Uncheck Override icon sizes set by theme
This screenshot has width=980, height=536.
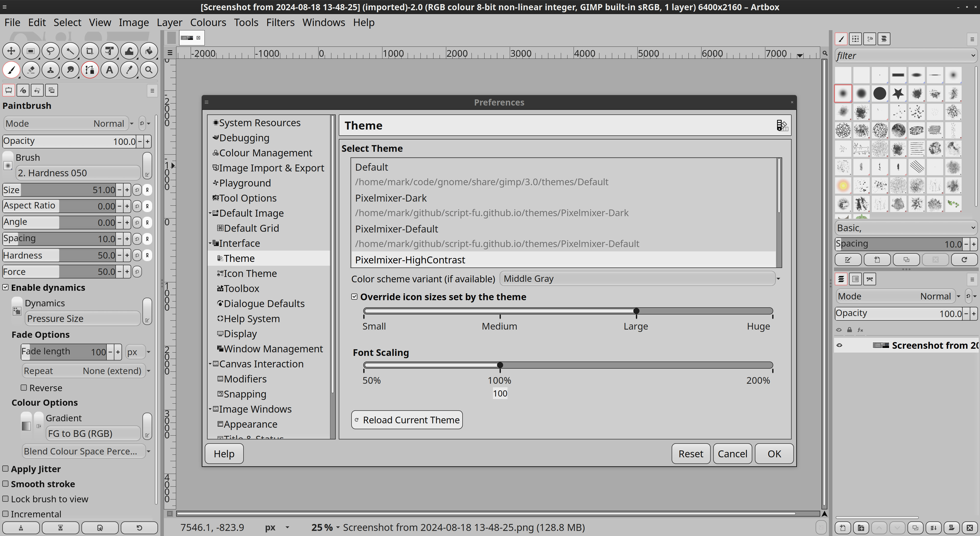point(354,297)
